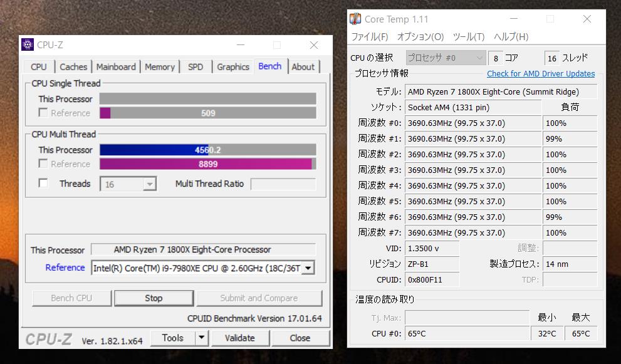
Task: Select the Bench tab
Action: point(269,66)
